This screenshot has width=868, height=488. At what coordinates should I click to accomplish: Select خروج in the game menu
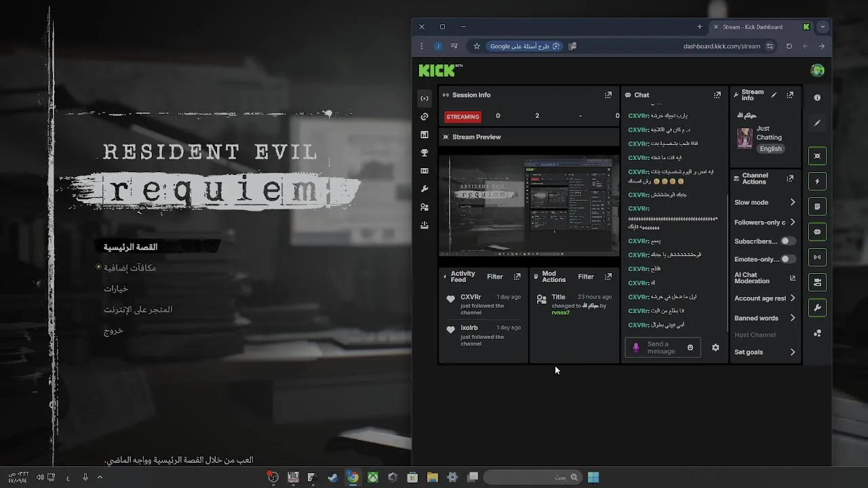point(113,331)
